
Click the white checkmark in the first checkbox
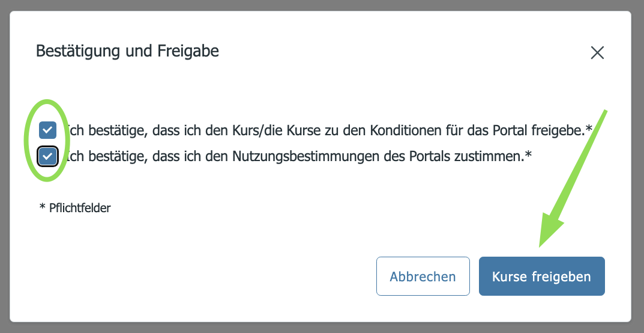point(47,130)
